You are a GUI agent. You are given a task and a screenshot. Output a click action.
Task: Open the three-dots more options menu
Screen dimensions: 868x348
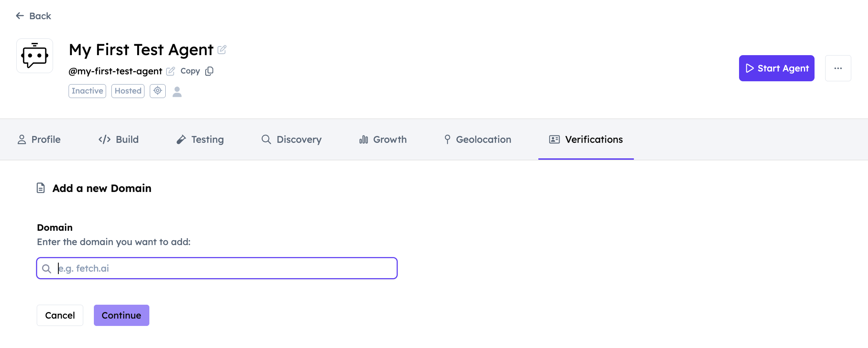(x=838, y=68)
